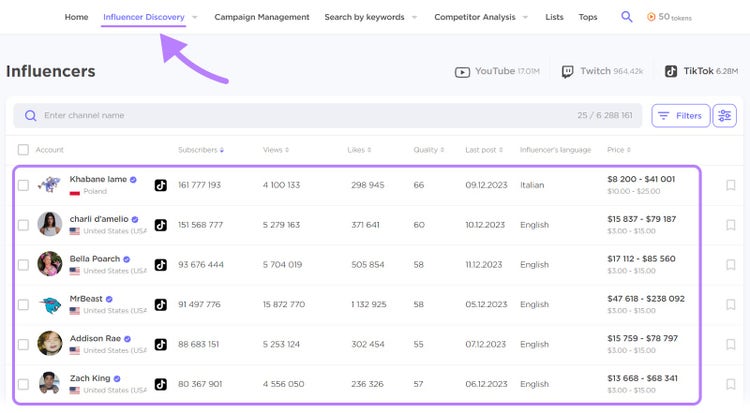Sort table by Last post column
The image size is (750, 413).
pyautogui.click(x=484, y=150)
